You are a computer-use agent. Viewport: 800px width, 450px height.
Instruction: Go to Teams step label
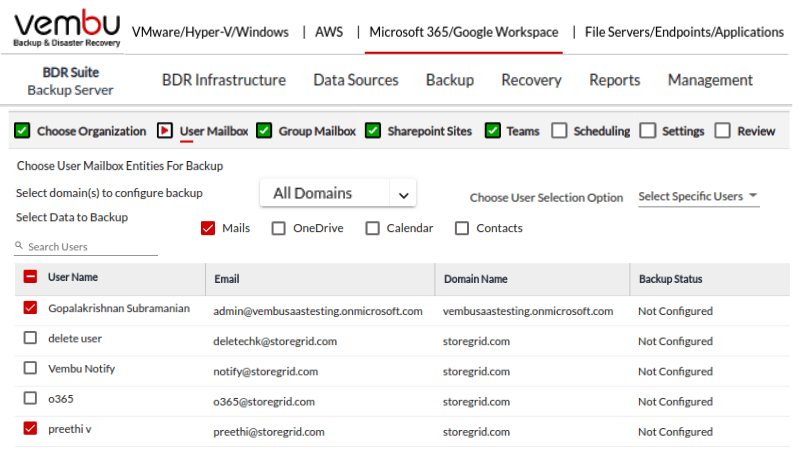coord(523,131)
